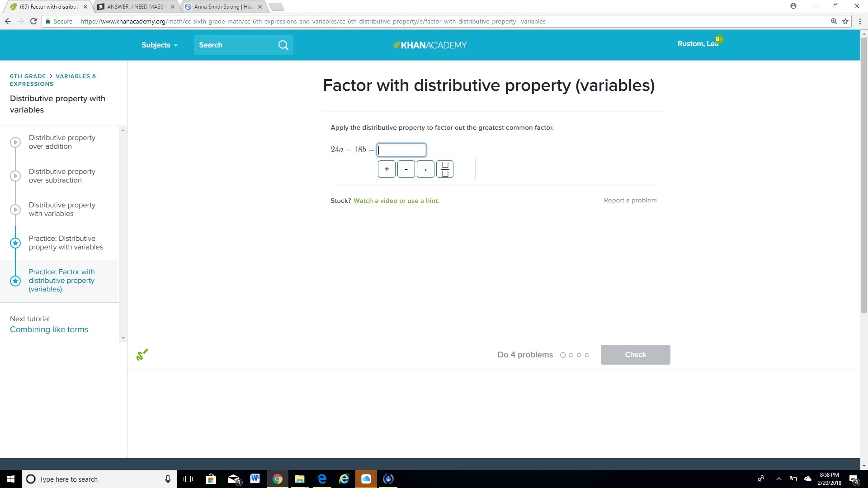Switch to the ANSWER, I NEED MASSIVE tab

[136, 7]
